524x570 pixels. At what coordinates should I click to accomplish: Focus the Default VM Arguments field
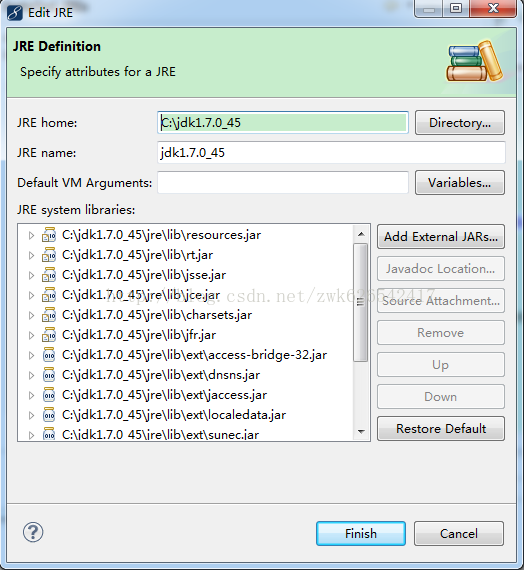pyautogui.click(x=283, y=183)
